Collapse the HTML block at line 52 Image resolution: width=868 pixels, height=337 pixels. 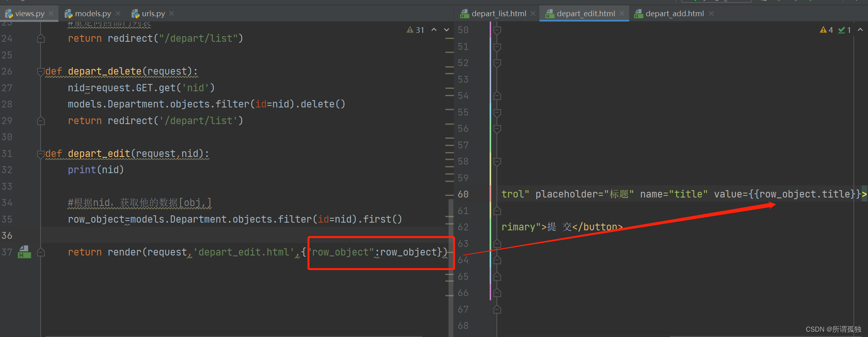tap(497, 63)
